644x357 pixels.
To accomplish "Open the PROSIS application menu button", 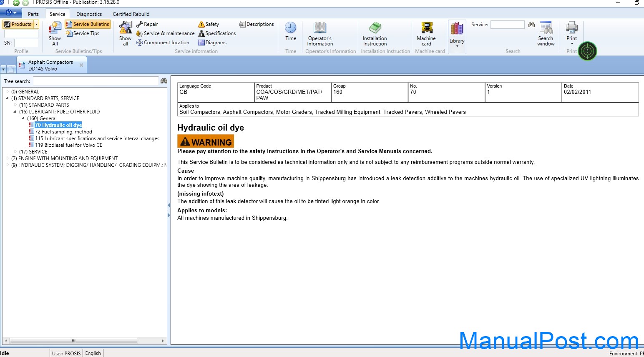I will (x=11, y=13).
